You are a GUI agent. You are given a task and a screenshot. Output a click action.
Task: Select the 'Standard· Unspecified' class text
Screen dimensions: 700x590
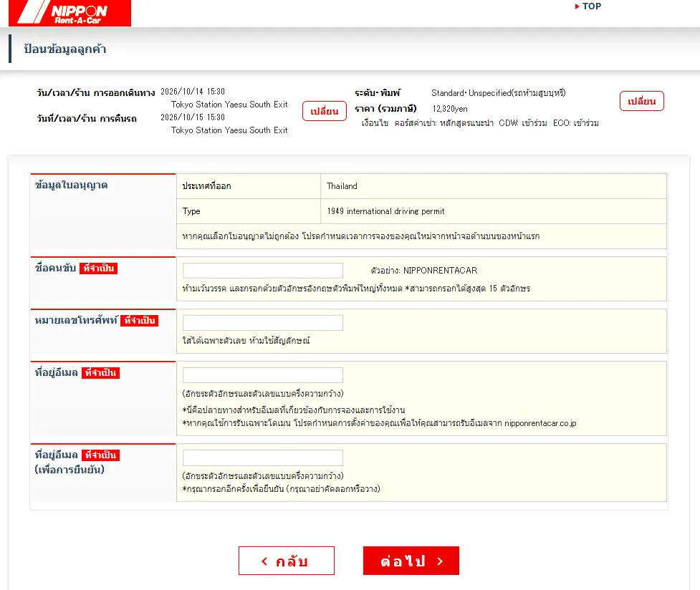471,93
